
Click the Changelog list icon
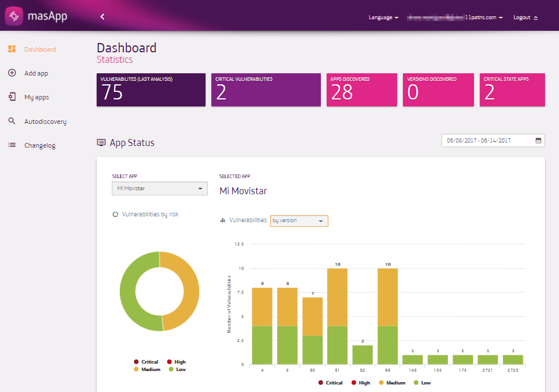pyautogui.click(x=12, y=145)
